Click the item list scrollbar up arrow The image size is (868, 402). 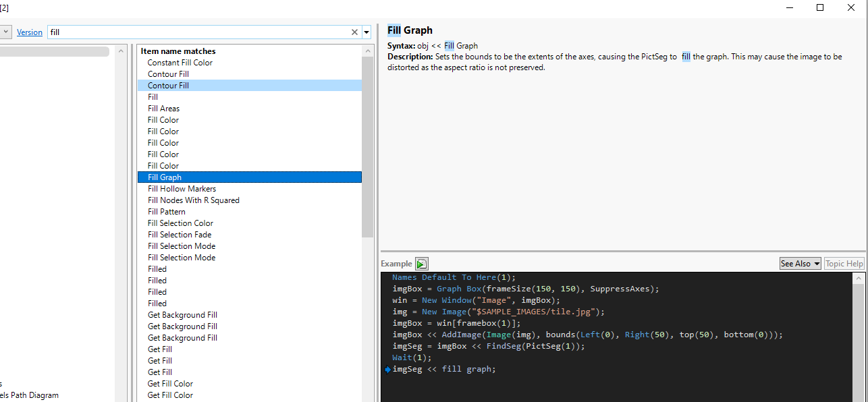point(368,51)
